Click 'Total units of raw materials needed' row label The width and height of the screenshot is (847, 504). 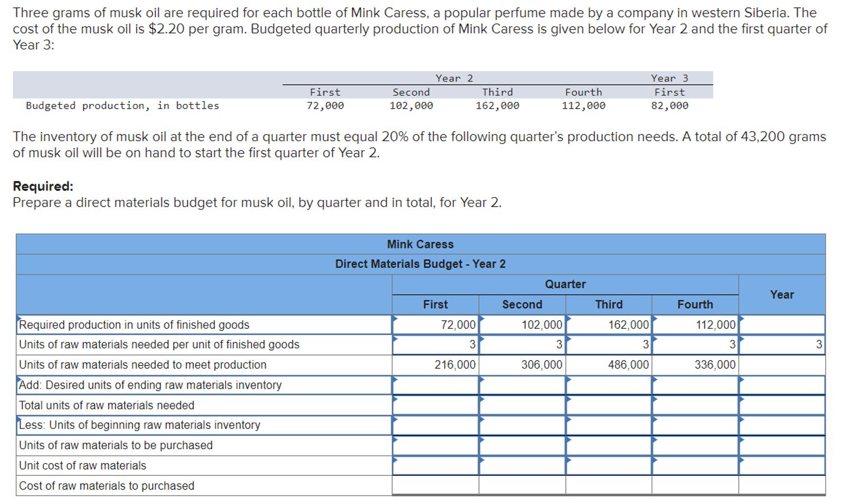[x=106, y=405]
